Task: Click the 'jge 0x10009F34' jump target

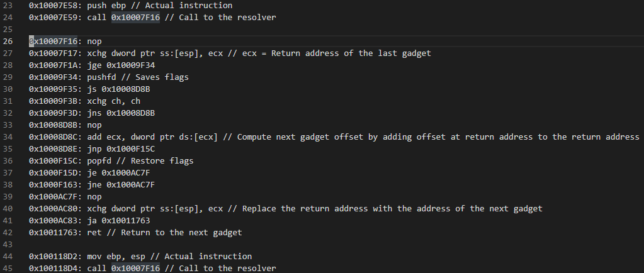Action: pyautogui.click(x=121, y=65)
